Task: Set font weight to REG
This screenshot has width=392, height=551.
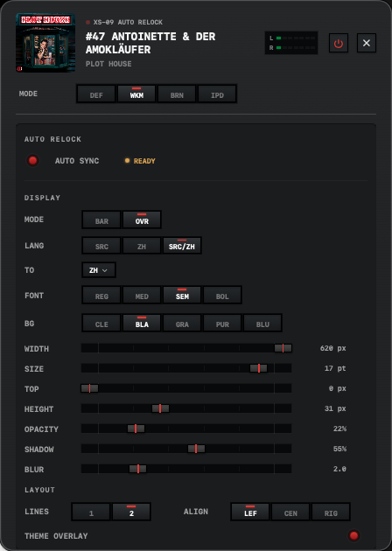Action: coord(101,296)
